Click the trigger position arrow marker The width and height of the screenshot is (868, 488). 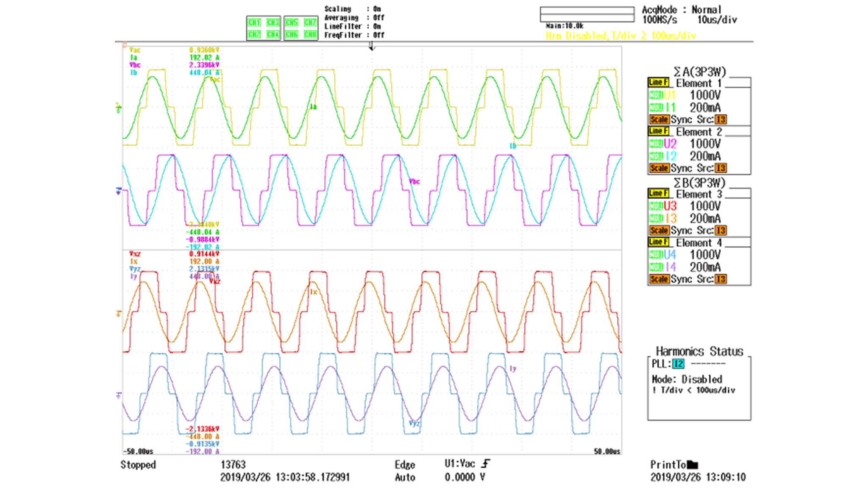(372, 46)
